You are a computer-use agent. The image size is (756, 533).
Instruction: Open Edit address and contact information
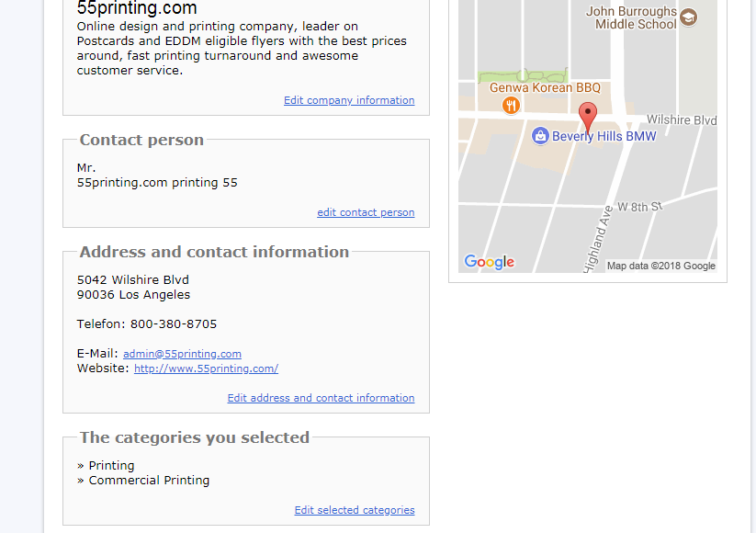point(321,398)
